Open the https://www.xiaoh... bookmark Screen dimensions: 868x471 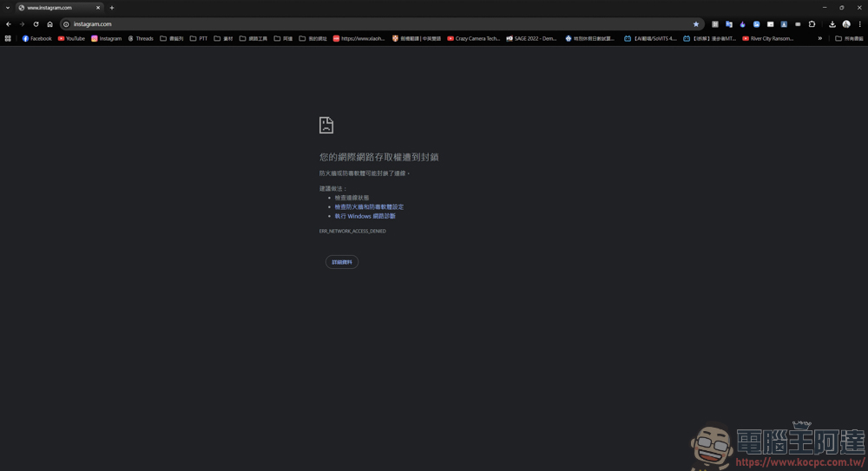358,39
